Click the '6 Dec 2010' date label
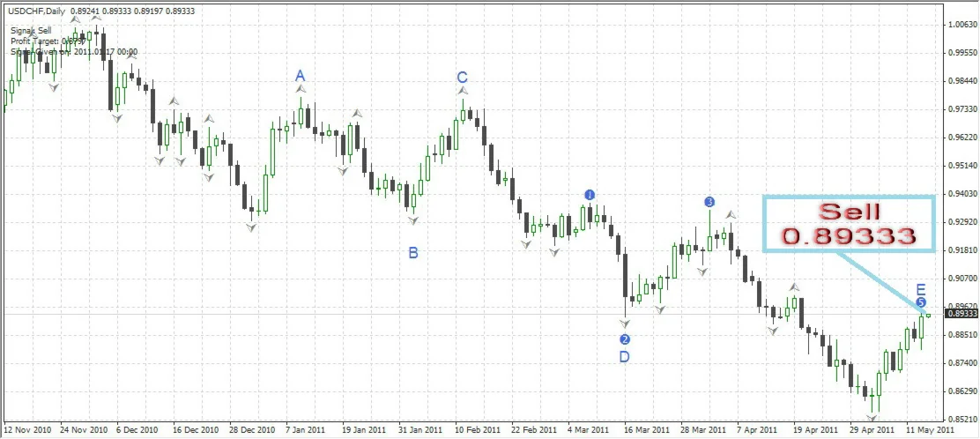The width and height of the screenshot is (980, 439). coord(137,430)
